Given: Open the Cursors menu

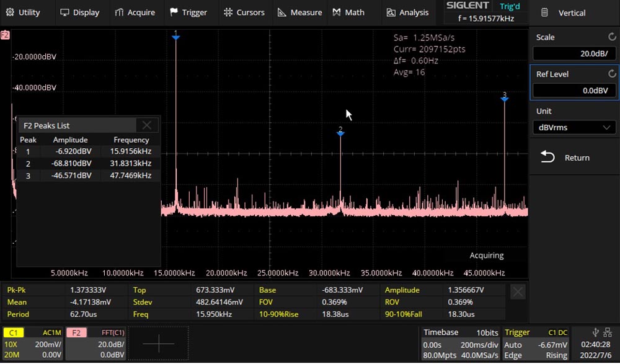Looking at the screenshot, I should tap(244, 12).
